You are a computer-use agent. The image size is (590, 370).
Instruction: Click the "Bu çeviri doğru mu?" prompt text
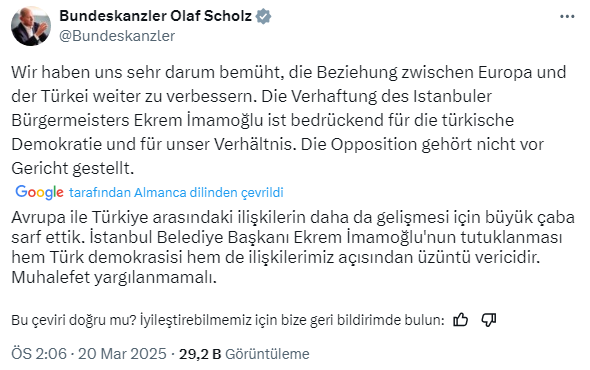click(x=74, y=320)
